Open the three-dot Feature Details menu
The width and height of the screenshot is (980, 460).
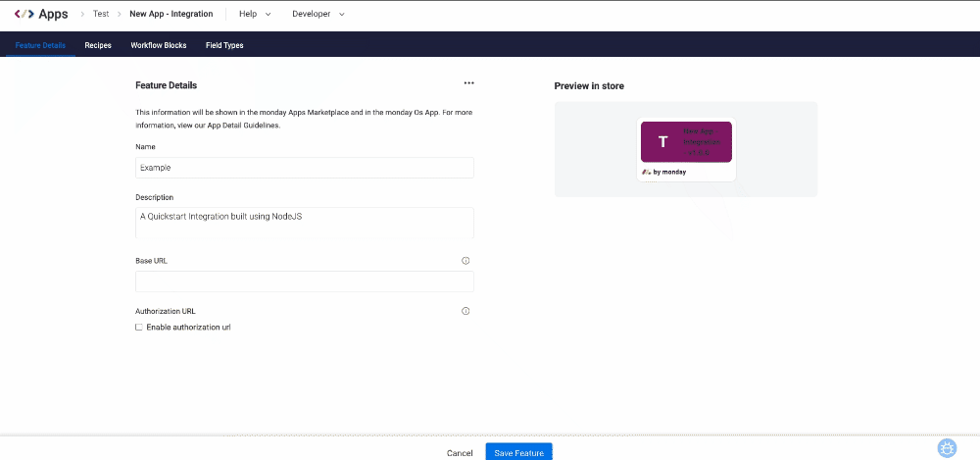pyautogui.click(x=468, y=83)
